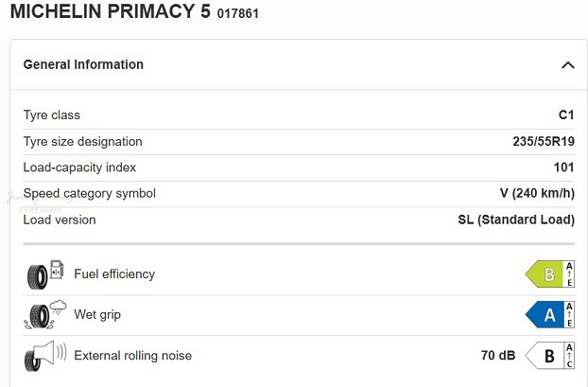Image resolution: width=588 pixels, height=387 pixels.
Task: Click the external rolling noise tyre icon
Action: [x=45, y=357]
